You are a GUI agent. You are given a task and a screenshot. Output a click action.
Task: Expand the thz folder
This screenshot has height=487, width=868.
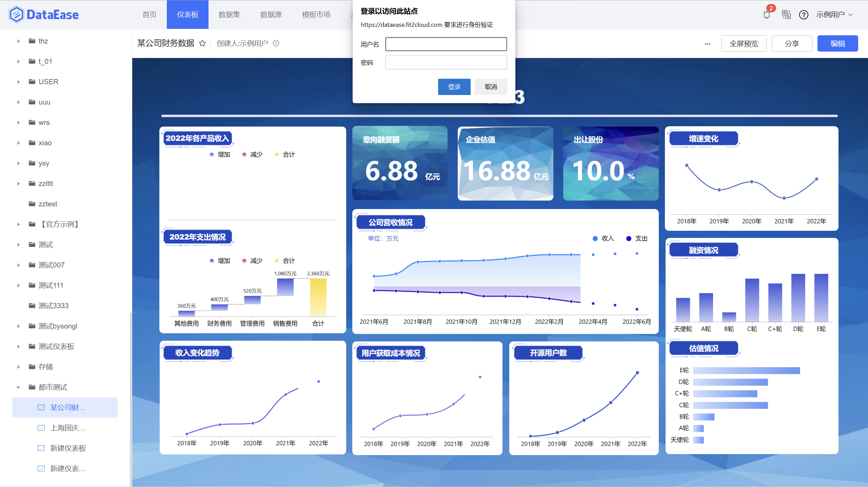[x=18, y=41]
